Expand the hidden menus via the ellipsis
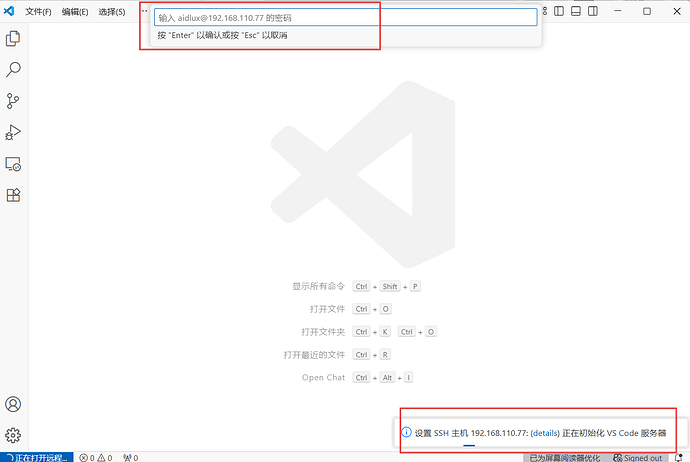 [x=143, y=11]
